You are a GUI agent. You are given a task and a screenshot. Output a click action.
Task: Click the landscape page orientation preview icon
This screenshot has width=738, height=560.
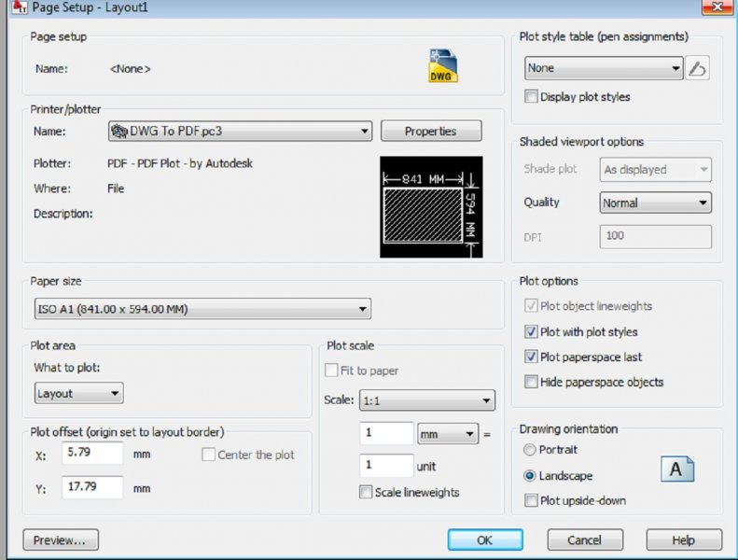(677, 469)
